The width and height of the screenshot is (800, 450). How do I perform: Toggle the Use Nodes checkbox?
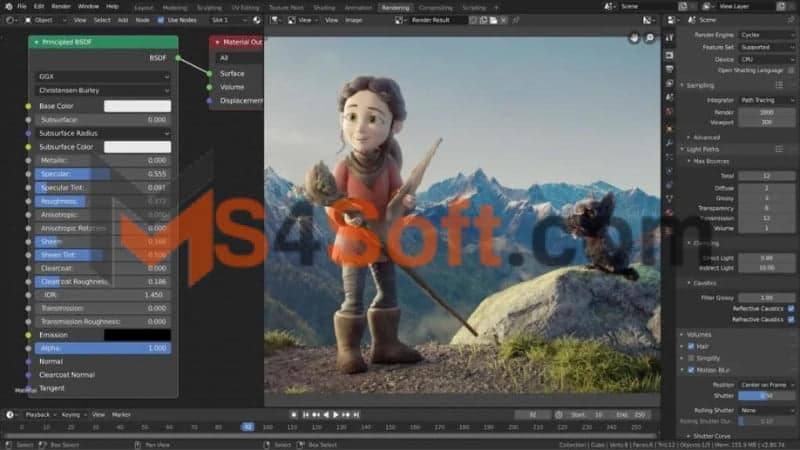[x=162, y=19]
